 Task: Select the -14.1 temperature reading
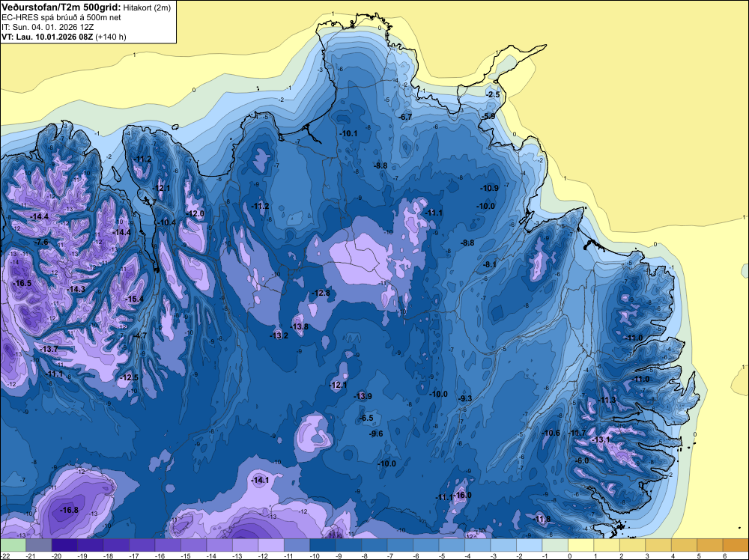pyautogui.click(x=260, y=481)
